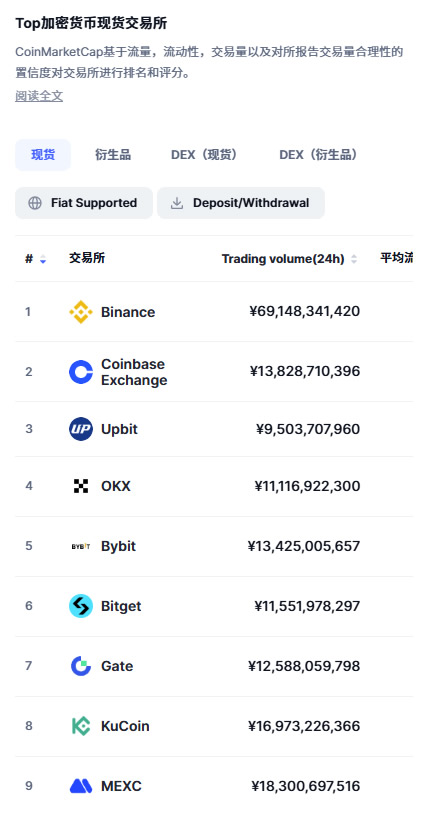429x816 pixels.
Task: Select the 现货 tab
Action: click(x=43, y=155)
